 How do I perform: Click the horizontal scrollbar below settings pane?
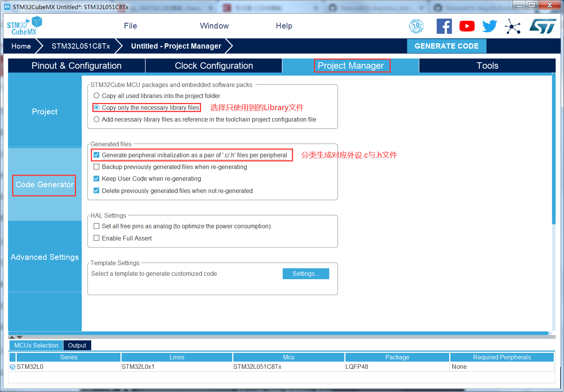coord(278,333)
